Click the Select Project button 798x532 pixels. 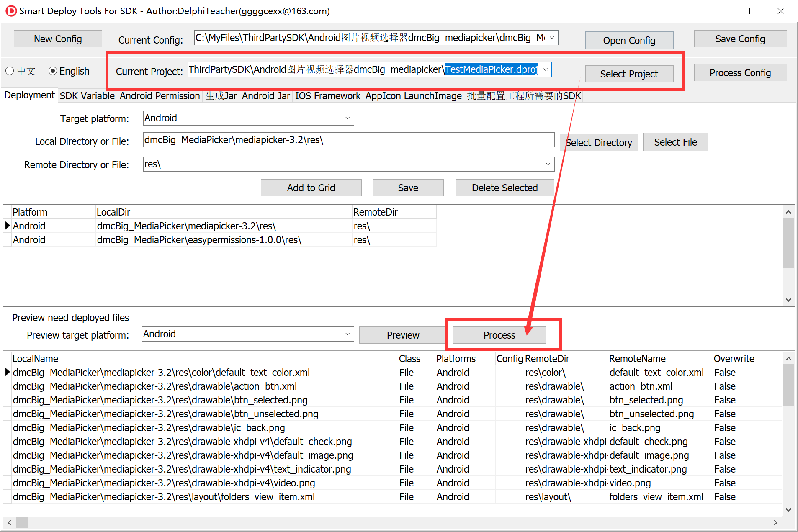coord(629,74)
